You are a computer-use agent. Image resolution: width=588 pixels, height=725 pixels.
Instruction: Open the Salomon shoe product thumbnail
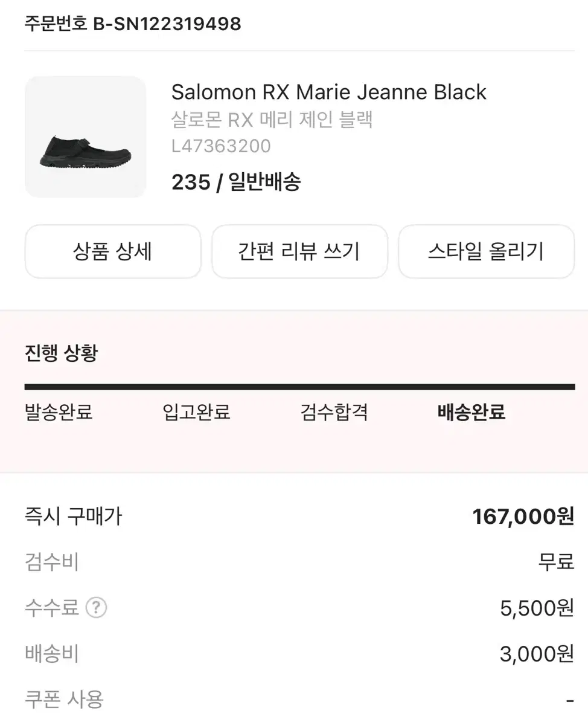point(85,137)
